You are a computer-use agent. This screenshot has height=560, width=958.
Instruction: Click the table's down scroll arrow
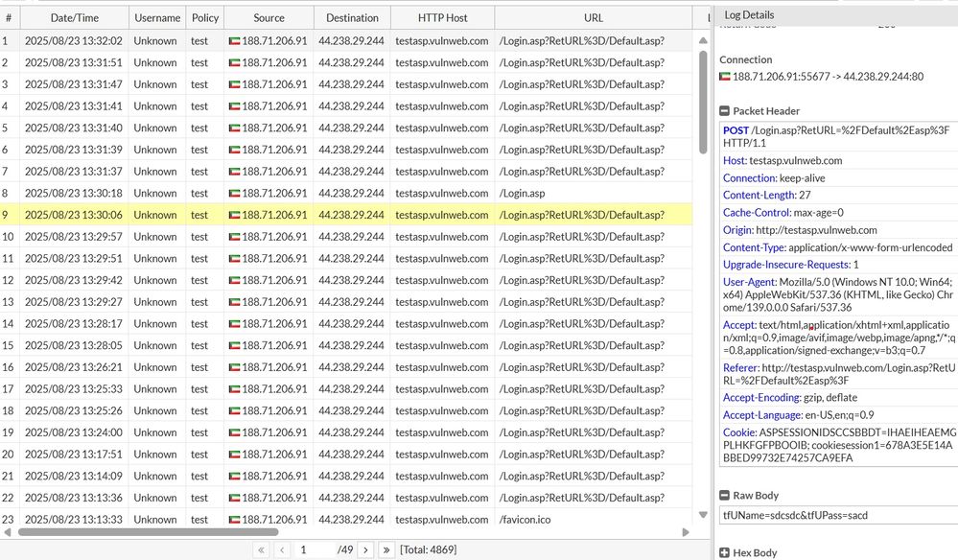(x=703, y=515)
